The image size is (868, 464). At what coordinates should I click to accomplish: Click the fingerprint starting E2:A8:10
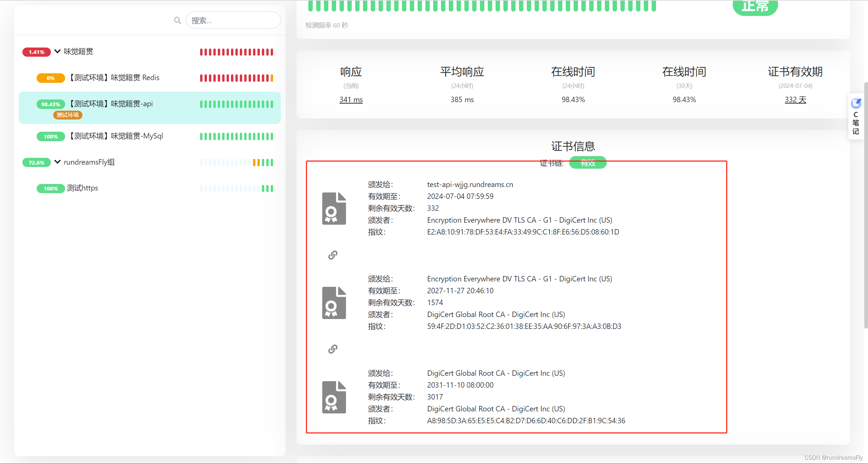click(x=523, y=232)
